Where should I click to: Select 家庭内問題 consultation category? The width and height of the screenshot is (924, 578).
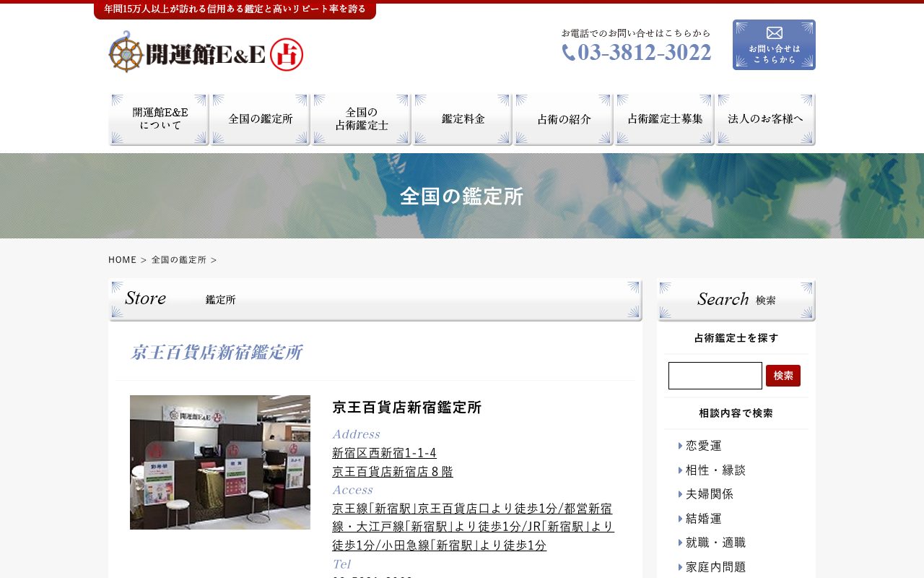(715, 567)
